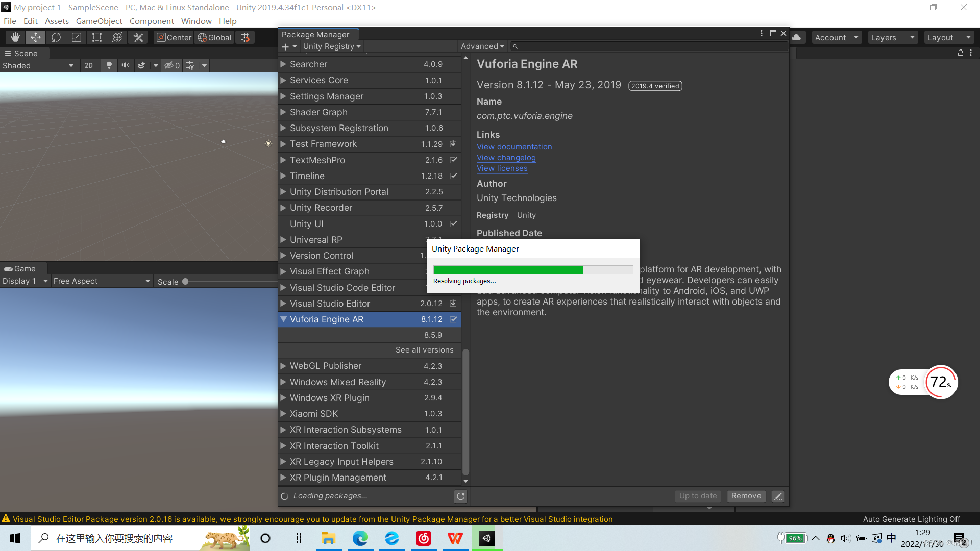Open the Account dropdown
980x551 pixels.
(837, 37)
